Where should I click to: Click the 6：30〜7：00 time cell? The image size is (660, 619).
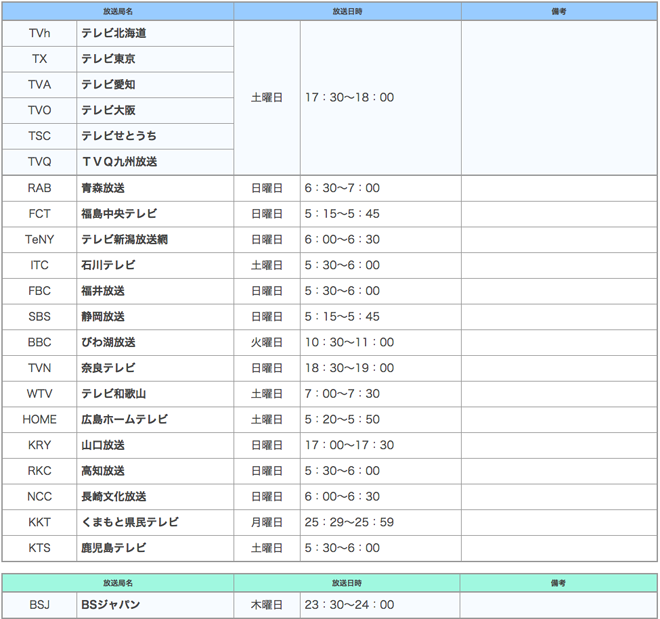click(x=381, y=188)
